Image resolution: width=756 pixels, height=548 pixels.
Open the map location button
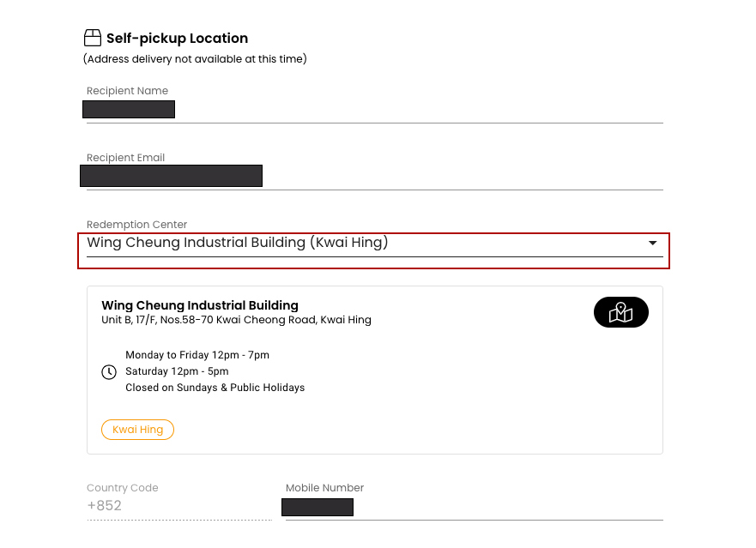620,313
